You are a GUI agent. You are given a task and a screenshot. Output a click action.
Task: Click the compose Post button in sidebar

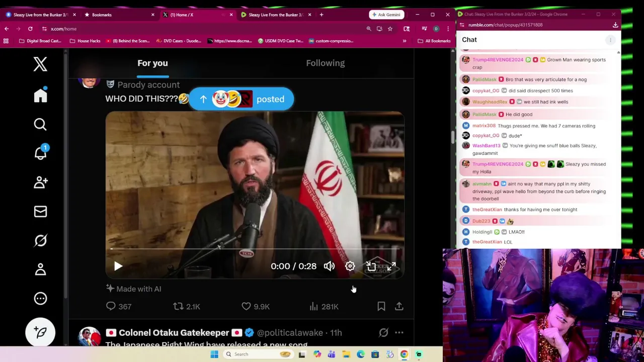40,332
